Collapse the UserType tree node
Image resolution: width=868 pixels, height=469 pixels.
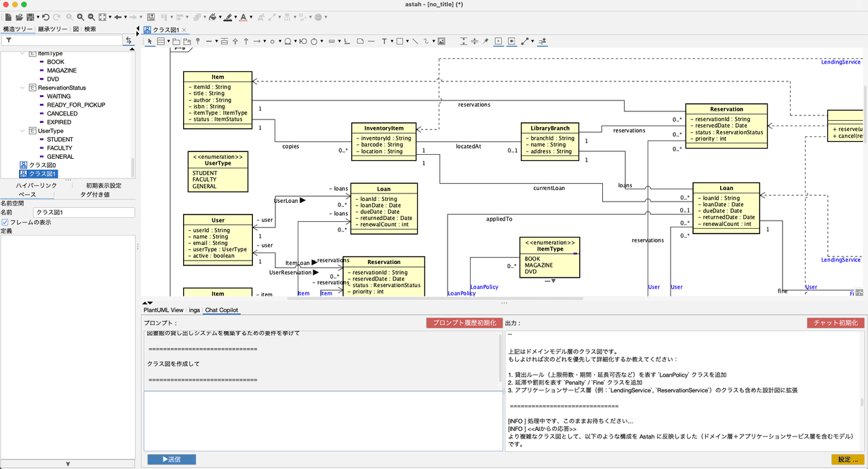tap(23, 130)
